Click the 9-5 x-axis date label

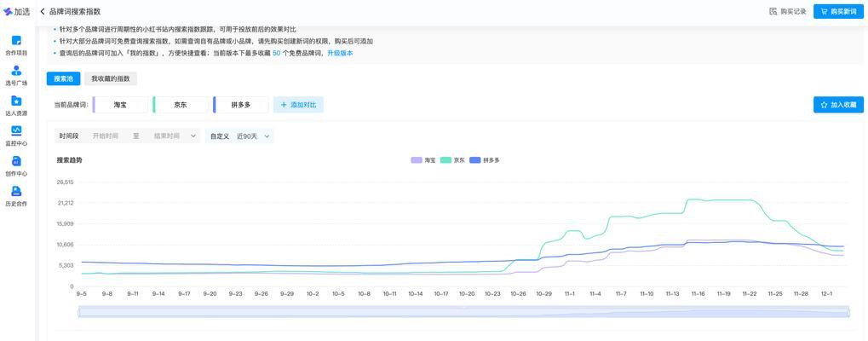click(x=82, y=293)
